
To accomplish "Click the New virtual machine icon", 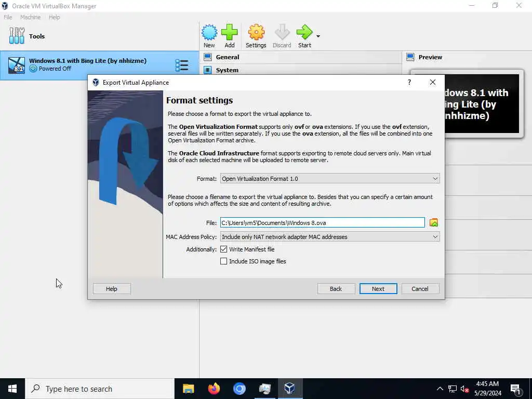I will [209, 33].
